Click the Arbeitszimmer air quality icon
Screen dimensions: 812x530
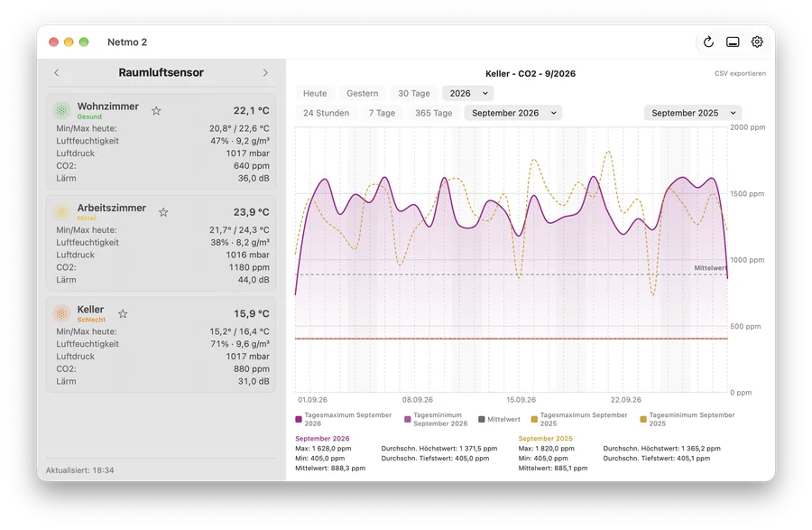pos(61,211)
